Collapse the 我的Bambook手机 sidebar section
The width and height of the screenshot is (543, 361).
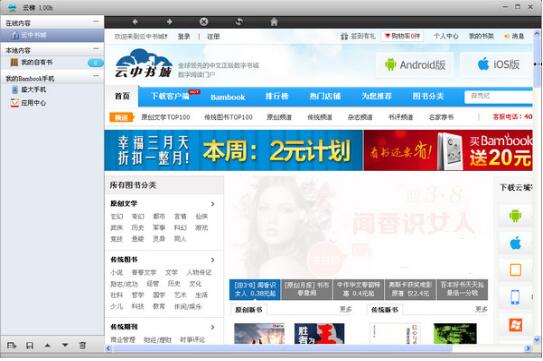(x=96, y=76)
